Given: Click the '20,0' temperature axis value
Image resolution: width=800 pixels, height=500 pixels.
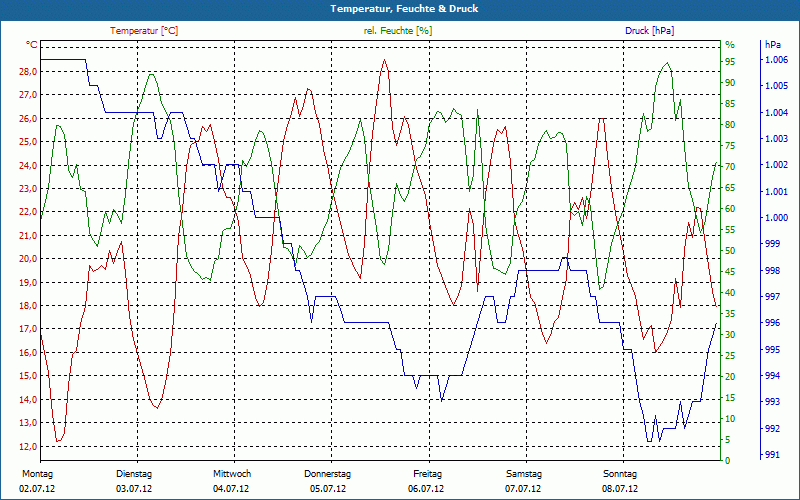Looking at the screenshot, I should (x=28, y=259).
